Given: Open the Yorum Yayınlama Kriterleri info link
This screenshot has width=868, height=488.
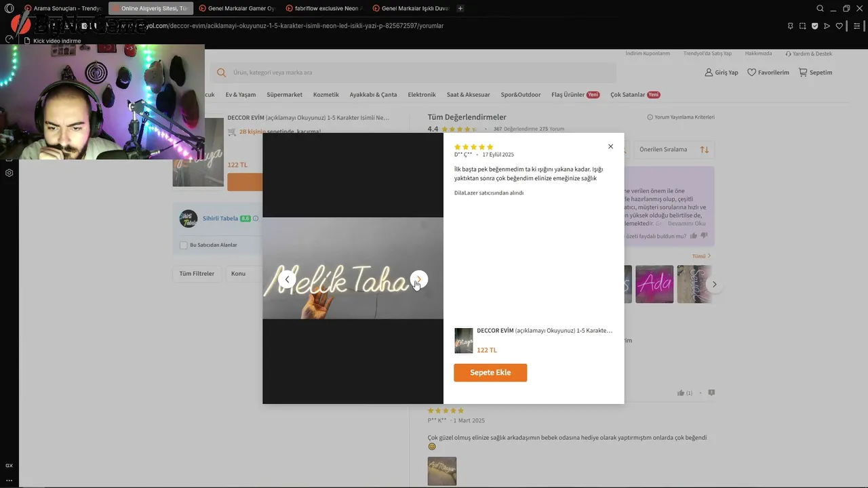Looking at the screenshot, I should coord(681,117).
